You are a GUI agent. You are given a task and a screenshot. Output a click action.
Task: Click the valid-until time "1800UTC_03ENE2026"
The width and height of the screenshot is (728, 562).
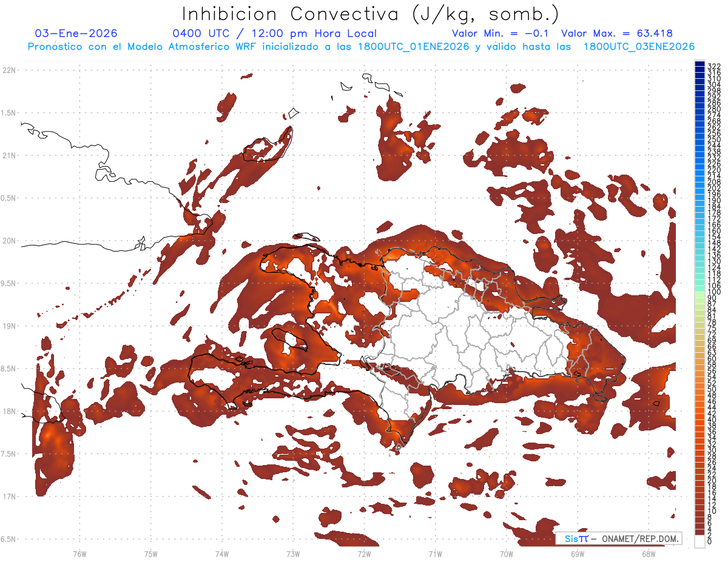[x=639, y=47]
